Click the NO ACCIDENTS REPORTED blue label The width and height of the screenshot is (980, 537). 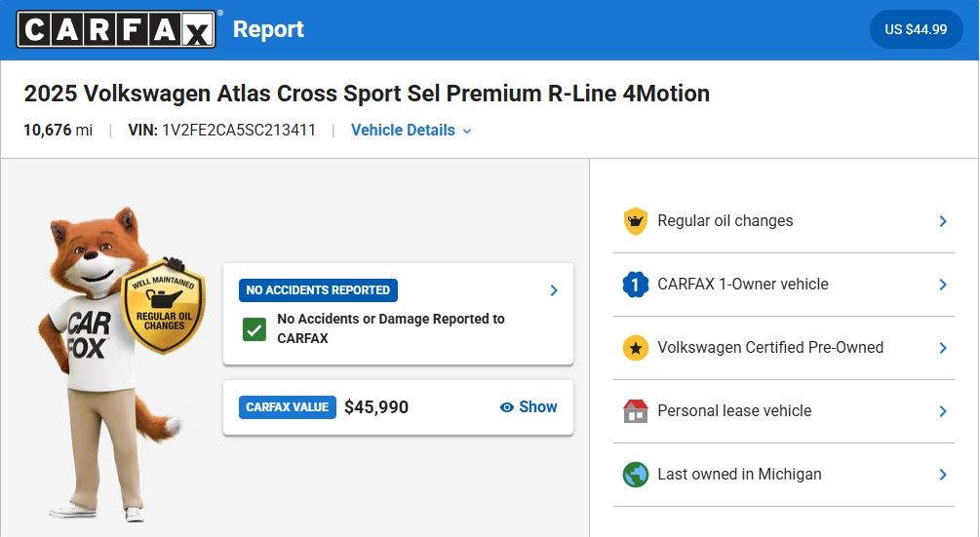318,290
